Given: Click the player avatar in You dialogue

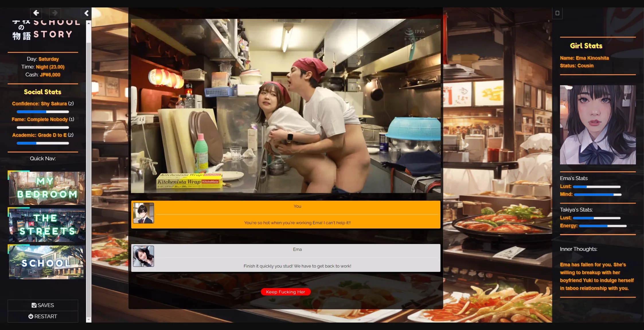Looking at the screenshot, I should pyautogui.click(x=143, y=213).
